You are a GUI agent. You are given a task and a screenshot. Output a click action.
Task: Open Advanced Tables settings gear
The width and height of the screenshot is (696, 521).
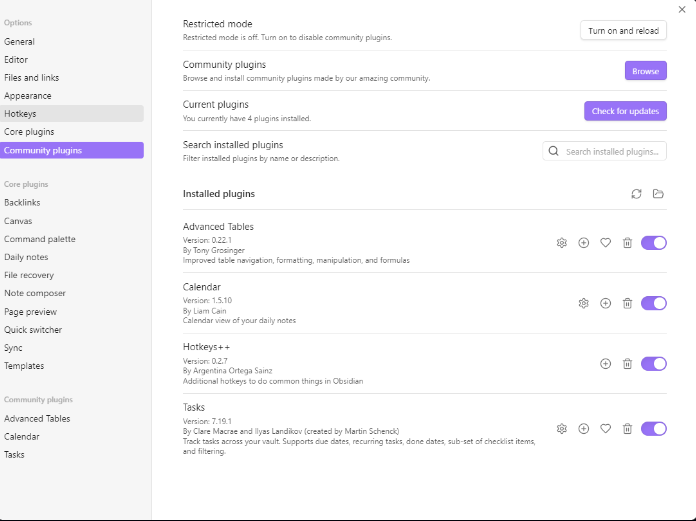562,243
